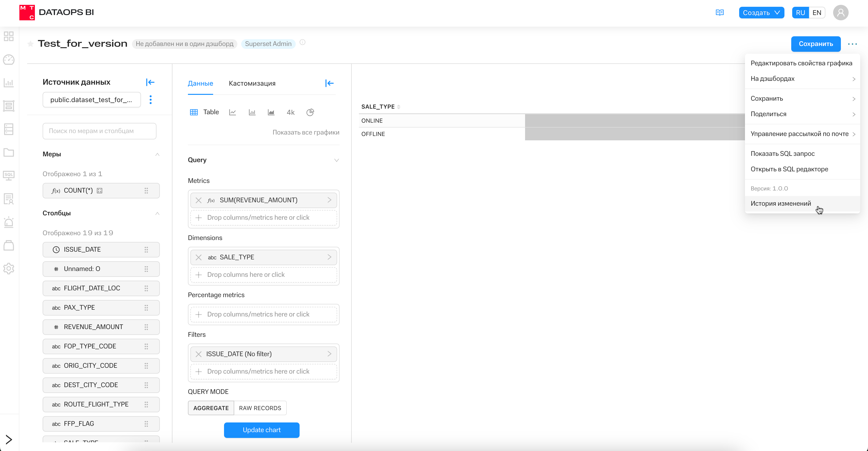Add a filter via Filters drop zone
The height and width of the screenshot is (451, 868).
pyautogui.click(x=263, y=372)
